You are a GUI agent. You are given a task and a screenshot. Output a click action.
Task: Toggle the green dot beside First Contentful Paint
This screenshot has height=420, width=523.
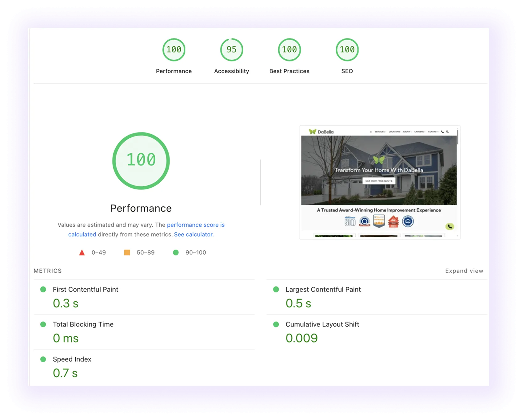pos(43,289)
